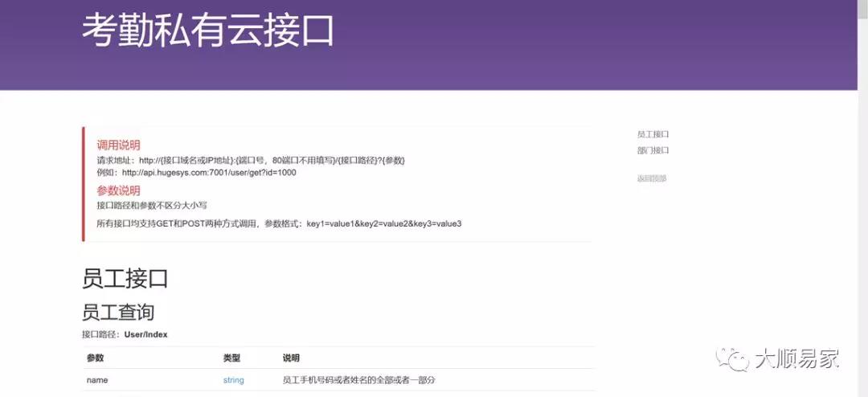Screen dimensions: 868x397
Task: Click the WeChat logo icon in the watermark
Action: 733,358
